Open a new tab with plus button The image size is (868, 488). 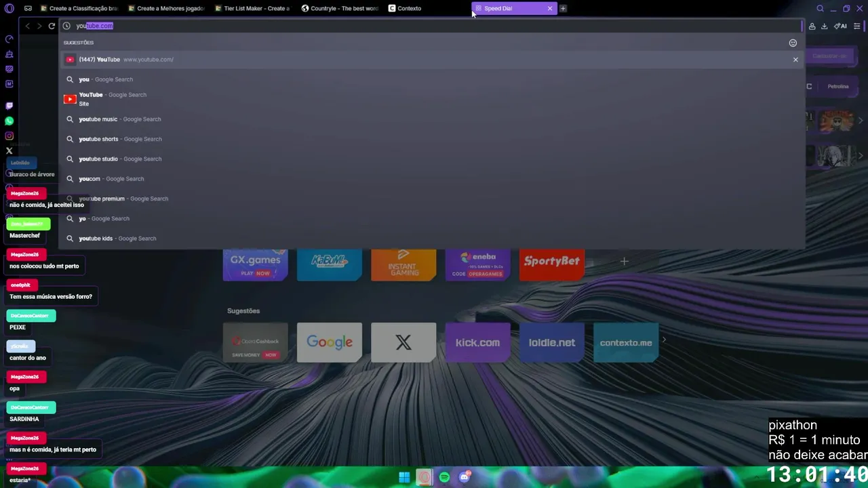[563, 8]
